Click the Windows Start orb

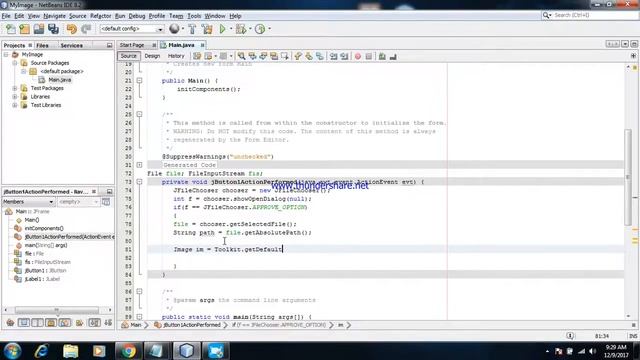(x=12, y=351)
